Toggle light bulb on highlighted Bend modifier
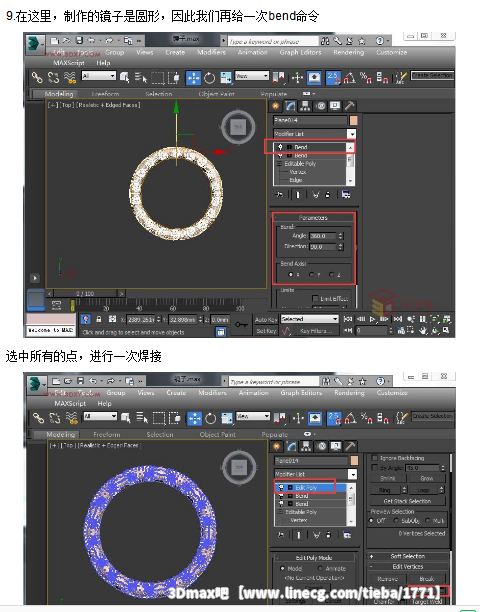The height and width of the screenshot is (612, 480). pos(280,147)
